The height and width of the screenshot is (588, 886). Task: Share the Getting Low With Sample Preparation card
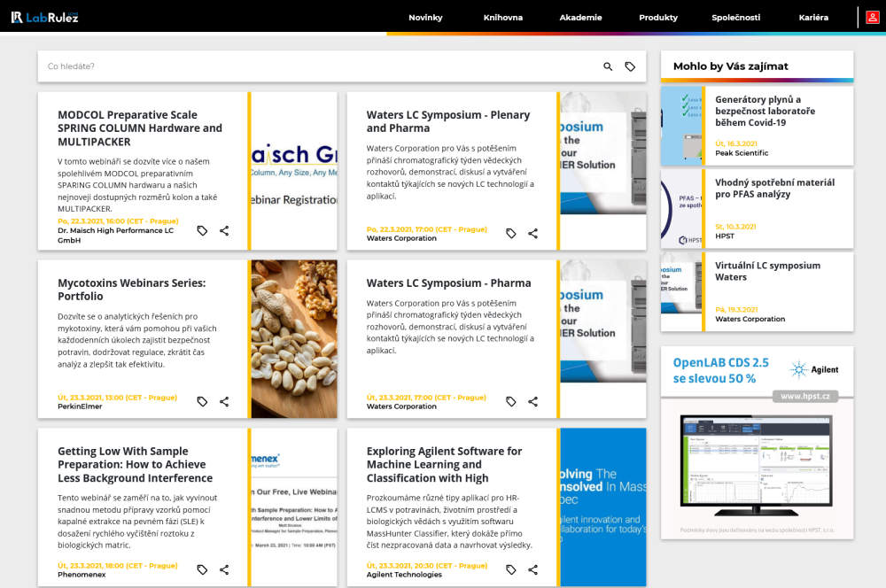click(224, 570)
